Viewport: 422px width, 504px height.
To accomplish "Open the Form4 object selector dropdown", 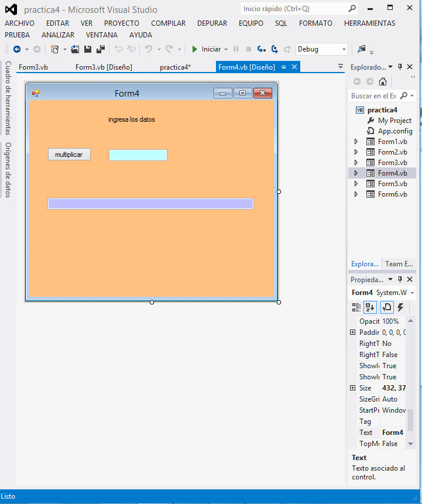I will (412, 293).
